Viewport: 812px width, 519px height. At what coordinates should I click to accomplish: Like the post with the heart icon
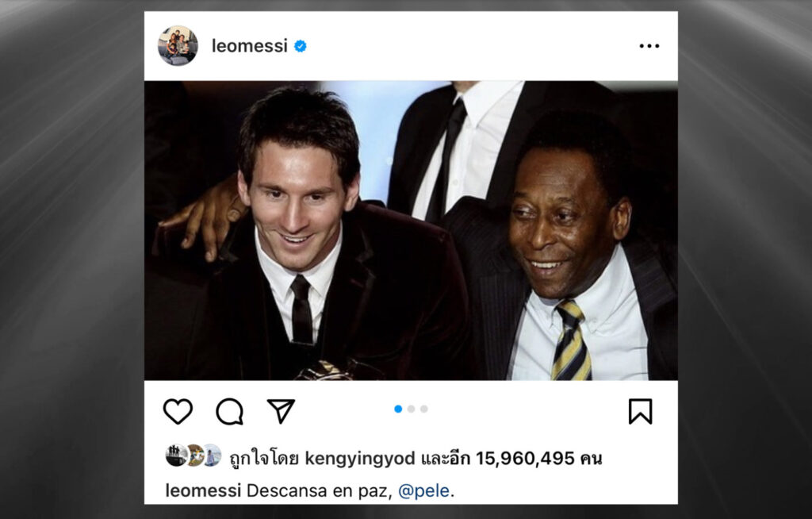178,411
